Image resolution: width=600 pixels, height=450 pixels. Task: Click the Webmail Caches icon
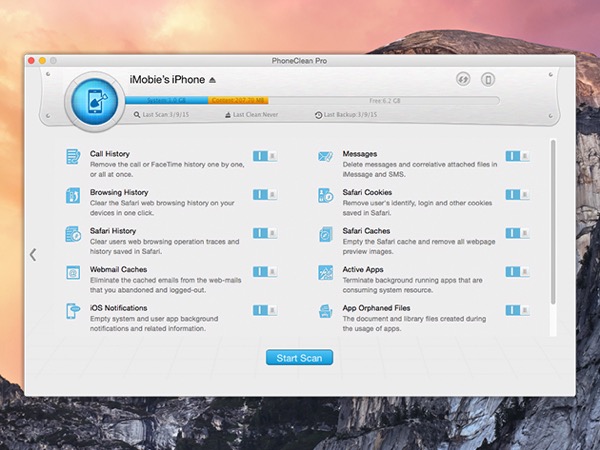click(73, 272)
